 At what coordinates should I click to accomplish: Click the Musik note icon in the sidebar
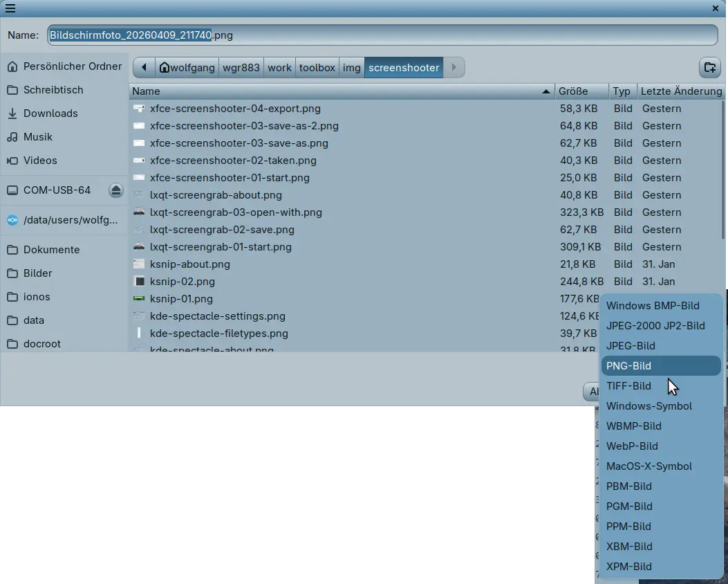(12, 137)
